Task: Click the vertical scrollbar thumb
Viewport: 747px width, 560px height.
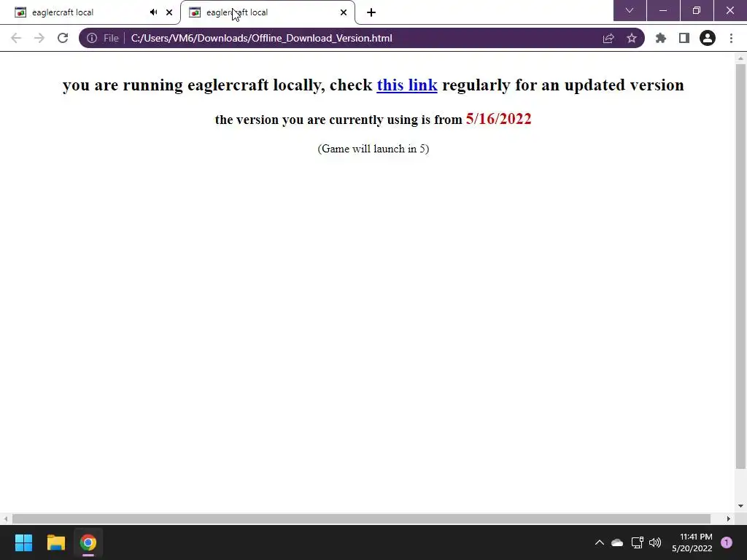Action: click(740, 266)
